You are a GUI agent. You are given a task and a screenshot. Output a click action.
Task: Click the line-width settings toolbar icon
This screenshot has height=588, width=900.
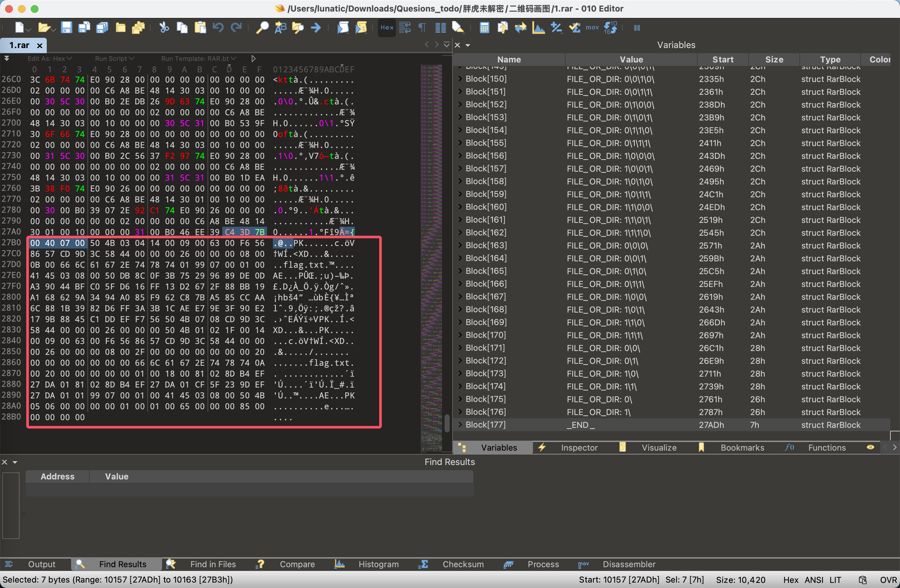(x=405, y=28)
